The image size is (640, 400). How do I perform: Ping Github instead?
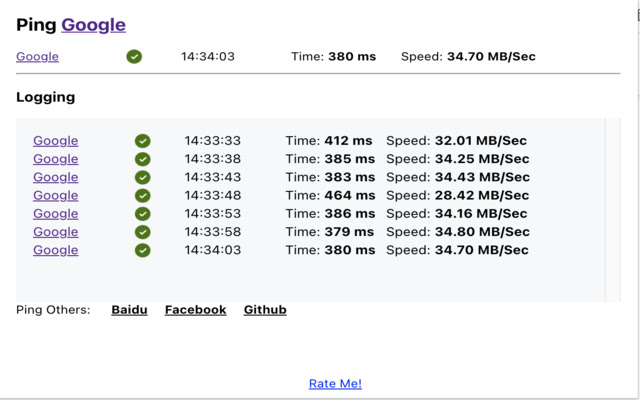[x=265, y=310]
